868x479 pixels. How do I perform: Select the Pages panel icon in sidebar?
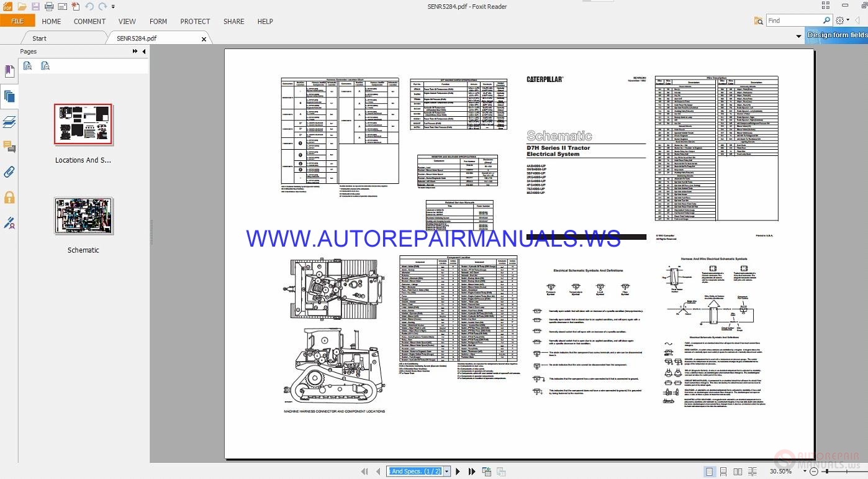point(9,96)
